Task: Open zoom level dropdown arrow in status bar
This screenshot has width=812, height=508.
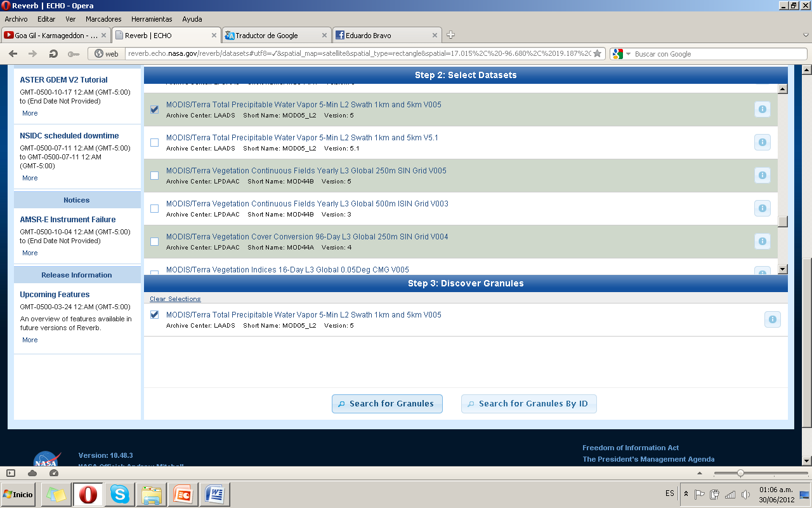Action: click(699, 473)
